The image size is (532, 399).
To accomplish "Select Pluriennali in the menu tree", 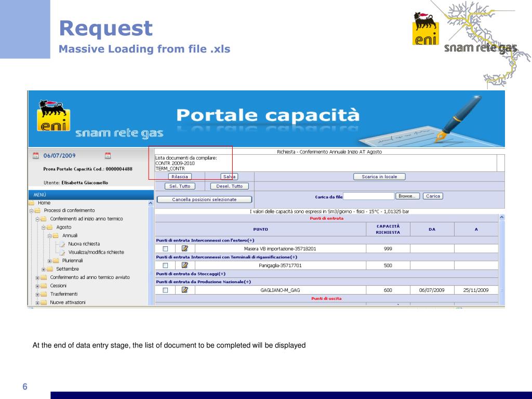I will click(72, 261).
